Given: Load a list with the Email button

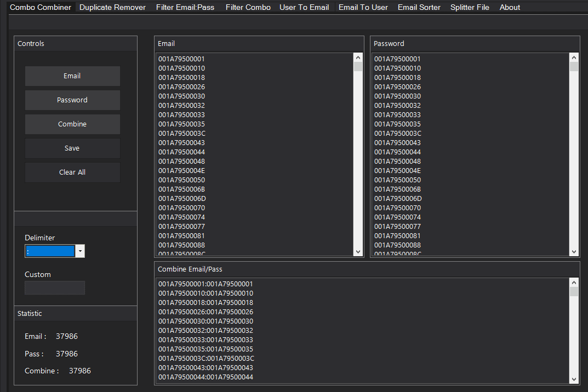Looking at the screenshot, I should click(x=72, y=76).
